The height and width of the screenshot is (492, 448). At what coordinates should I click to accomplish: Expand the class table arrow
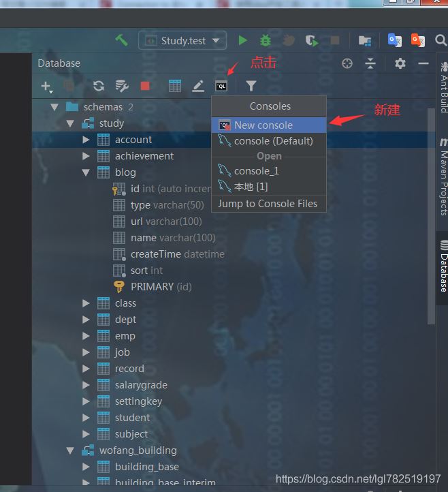86,303
